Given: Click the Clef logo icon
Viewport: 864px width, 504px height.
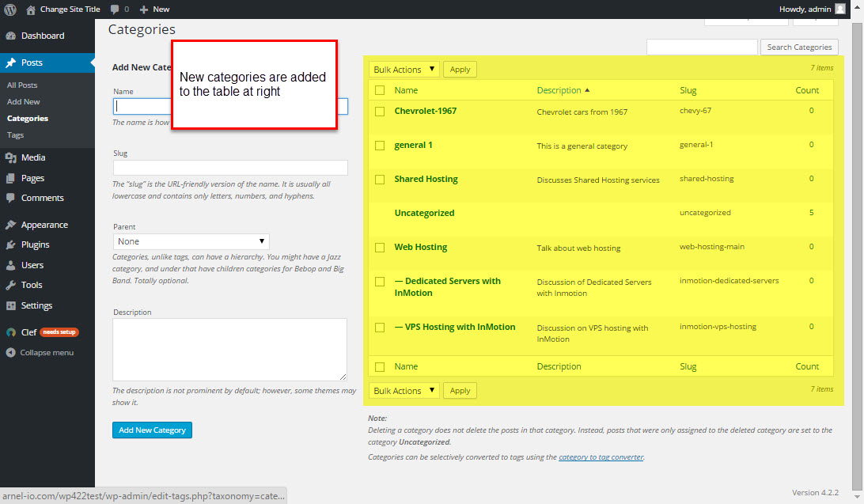Looking at the screenshot, I should [x=10, y=332].
